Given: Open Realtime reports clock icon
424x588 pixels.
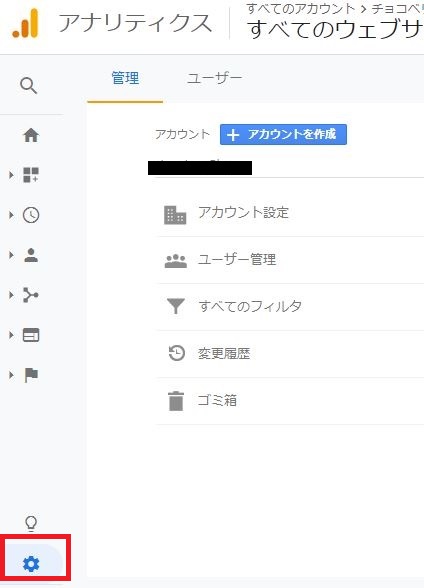Looking at the screenshot, I should pyautogui.click(x=31, y=215).
